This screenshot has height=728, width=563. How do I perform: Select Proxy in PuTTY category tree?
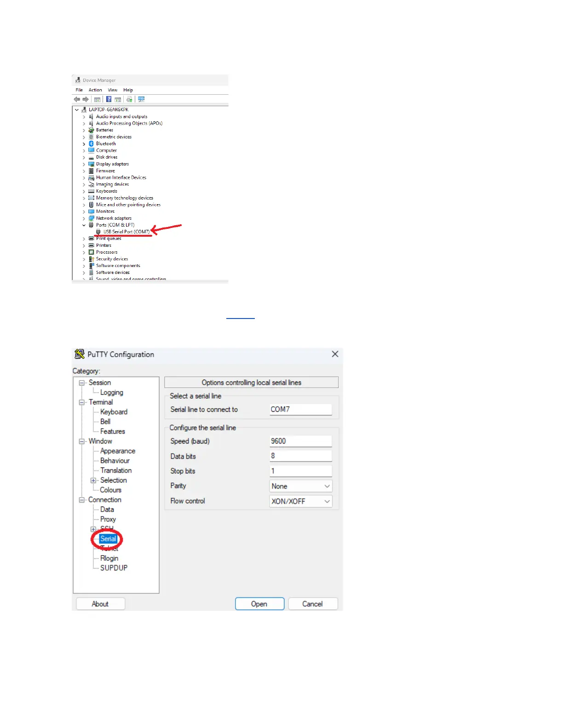[x=108, y=519]
